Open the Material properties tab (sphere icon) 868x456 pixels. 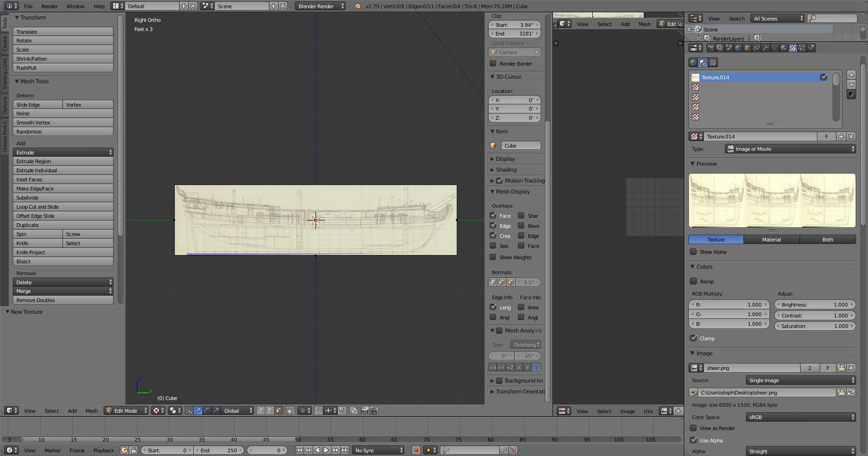(784, 48)
